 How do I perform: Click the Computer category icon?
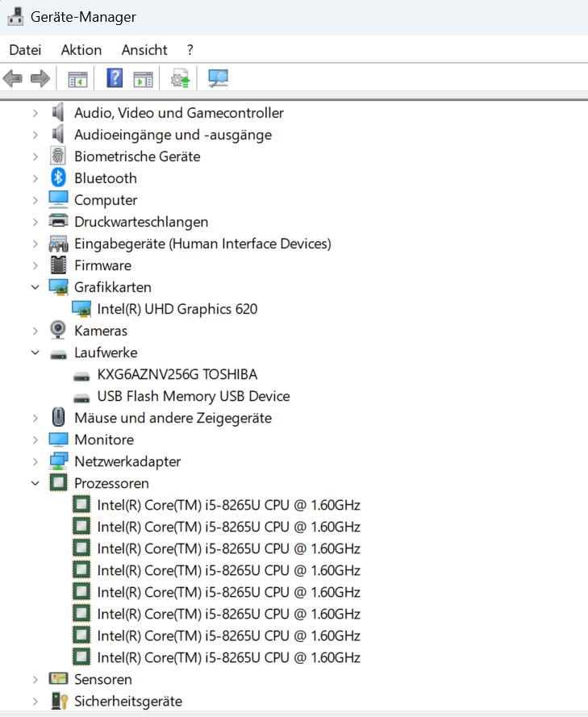pyautogui.click(x=58, y=200)
